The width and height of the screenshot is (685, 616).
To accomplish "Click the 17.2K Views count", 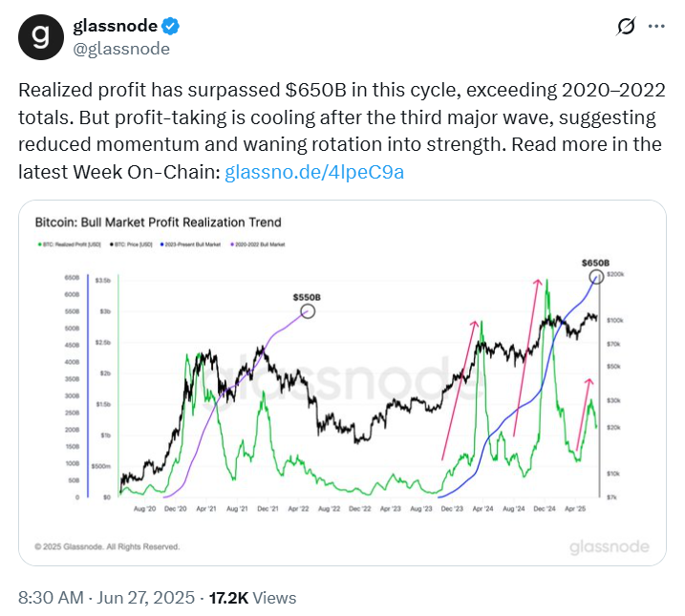I will (252, 598).
